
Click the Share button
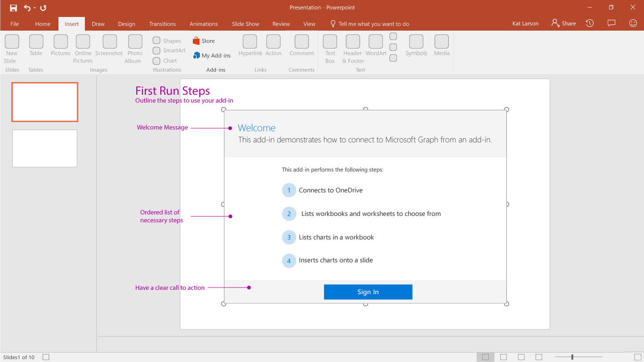coord(564,24)
